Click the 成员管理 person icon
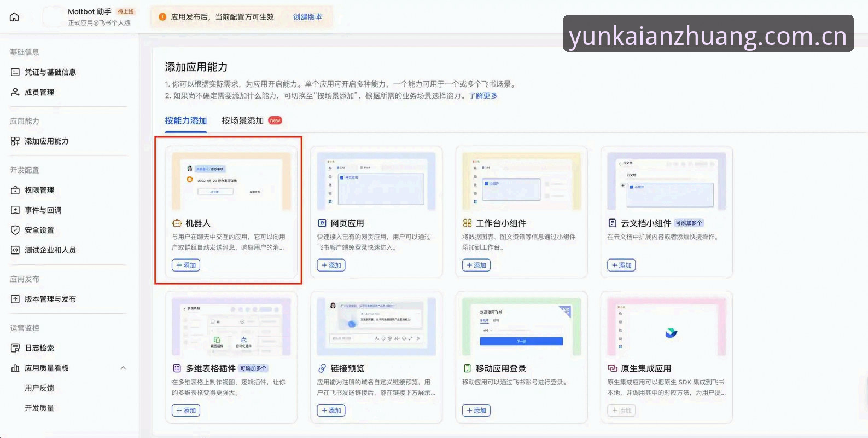868x438 pixels. tap(15, 92)
